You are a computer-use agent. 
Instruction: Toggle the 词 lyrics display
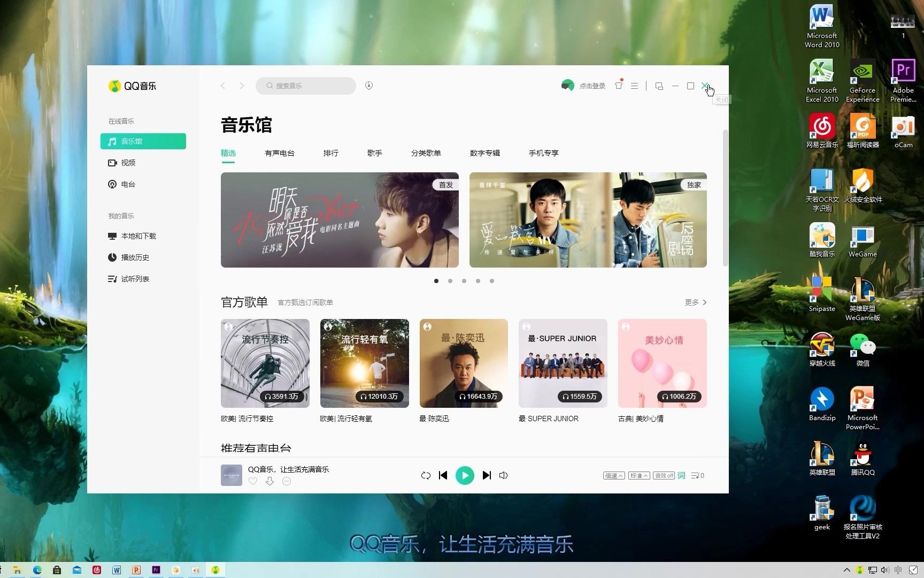pyautogui.click(x=681, y=476)
